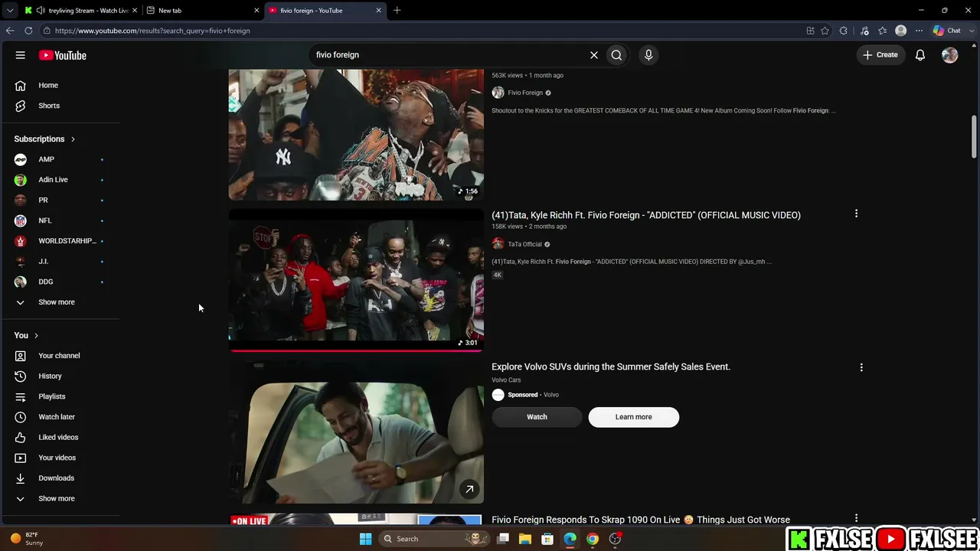Open a new browser tab

(397, 10)
